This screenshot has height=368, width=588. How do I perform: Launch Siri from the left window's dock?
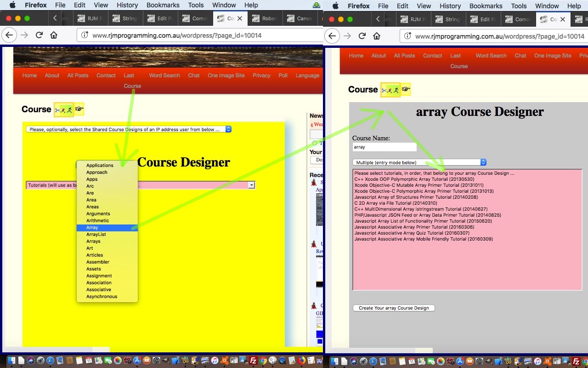click(x=31, y=361)
